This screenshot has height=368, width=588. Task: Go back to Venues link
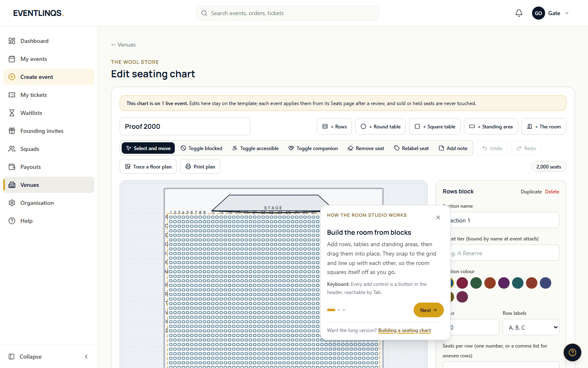123,45
